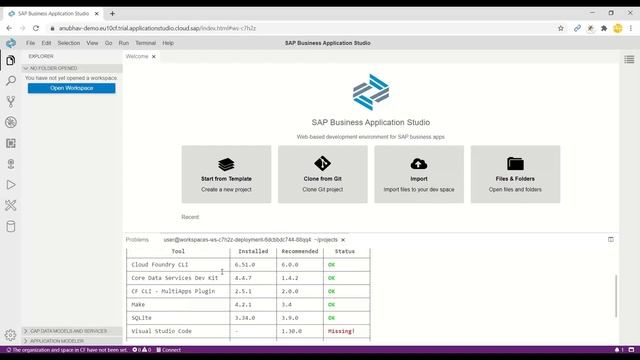The image size is (640, 360).
Task: Open the Selection menu
Action: 69,43
